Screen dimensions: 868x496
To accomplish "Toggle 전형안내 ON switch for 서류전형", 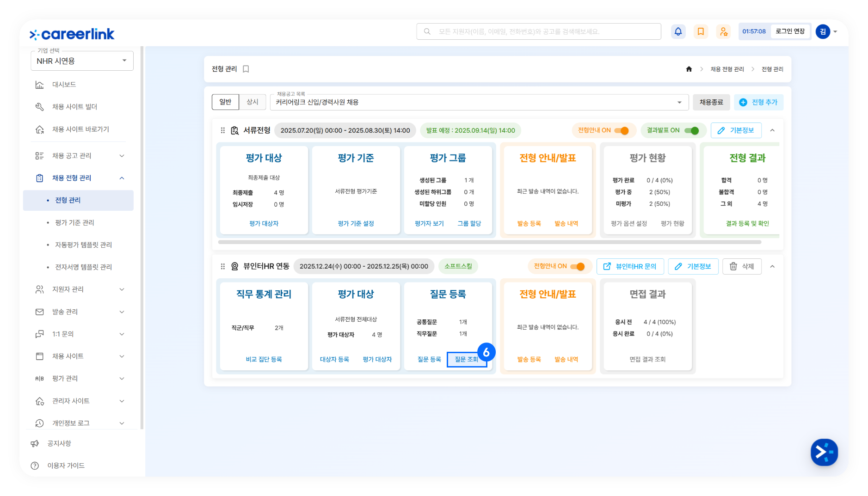I will pos(622,130).
